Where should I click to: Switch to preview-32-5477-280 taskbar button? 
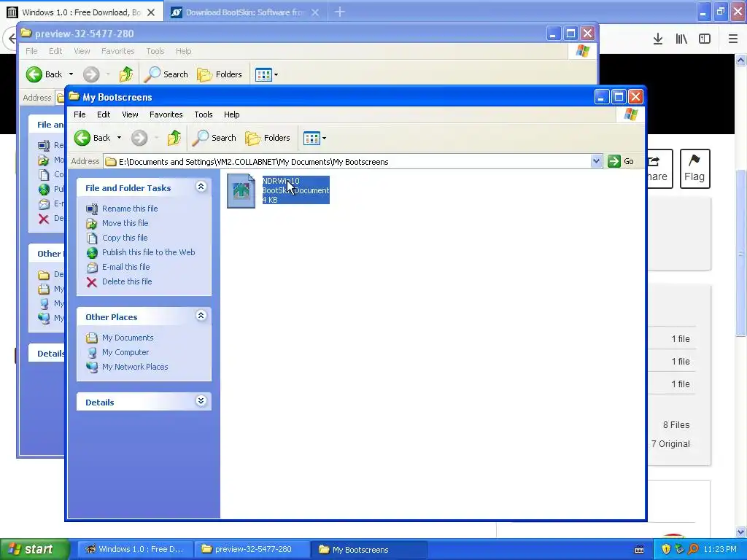pos(252,549)
